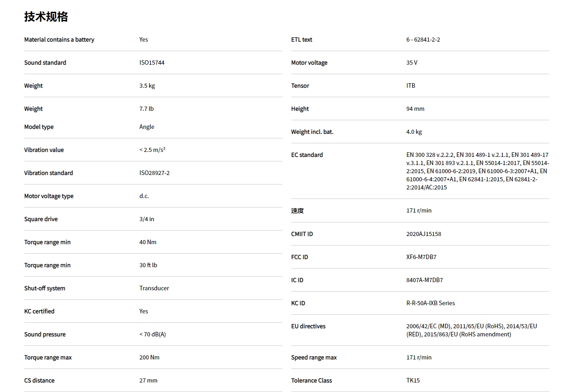Click the FCC ID value XF6-M7DB7
Image resolution: width=581 pixels, height=392 pixels.
[x=421, y=257]
